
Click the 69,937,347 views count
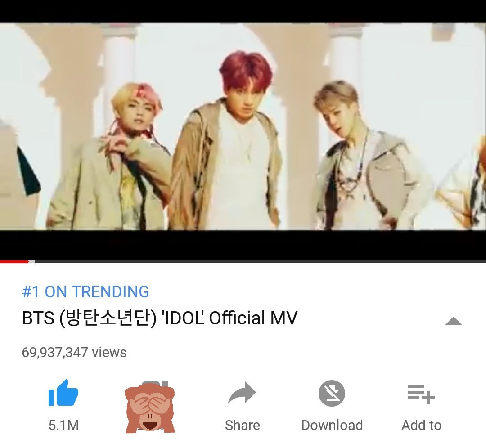pyautogui.click(x=74, y=353)
